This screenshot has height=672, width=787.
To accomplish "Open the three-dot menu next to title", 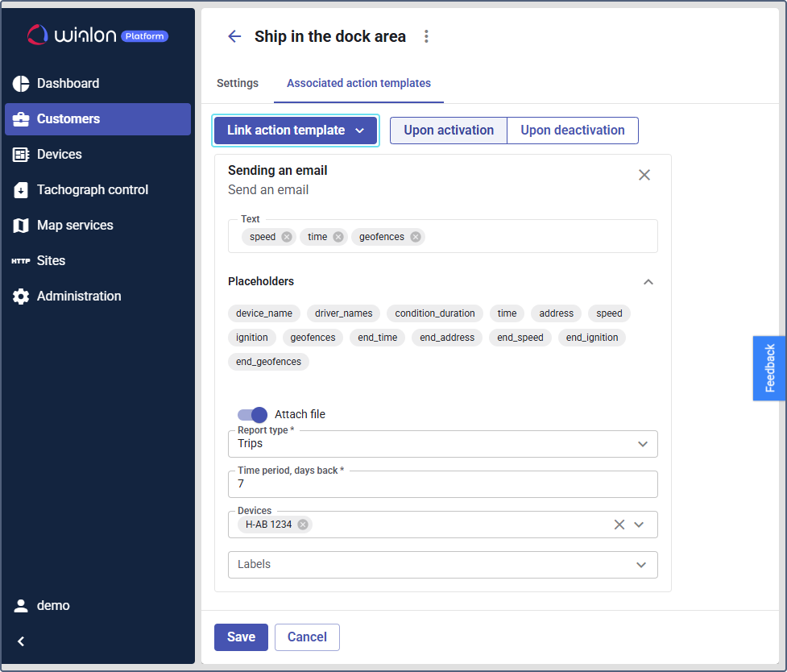I will 427,36.
